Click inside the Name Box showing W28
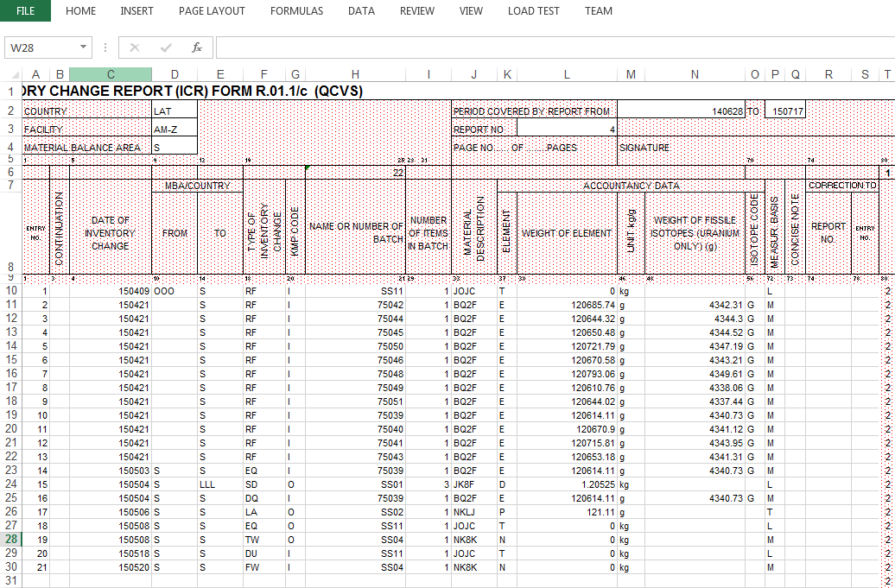895x588 pixels. tap(41, 47)
